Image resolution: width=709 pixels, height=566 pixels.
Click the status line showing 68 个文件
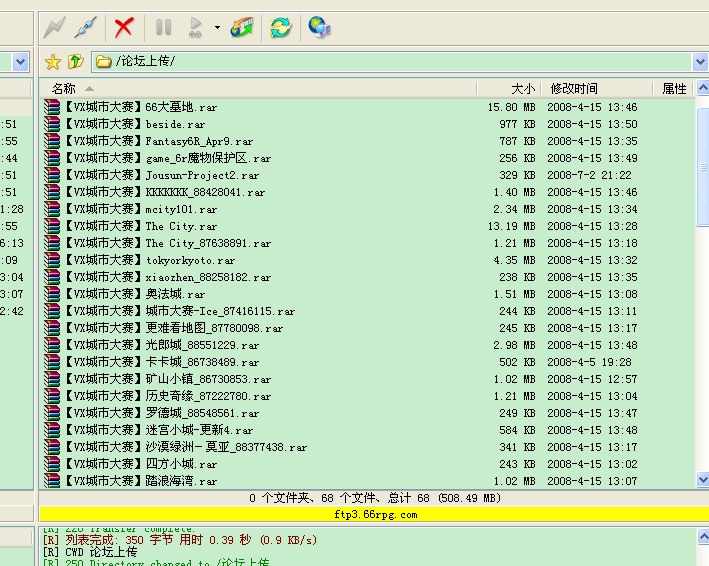pyautogui.click(x=374, y=498)
